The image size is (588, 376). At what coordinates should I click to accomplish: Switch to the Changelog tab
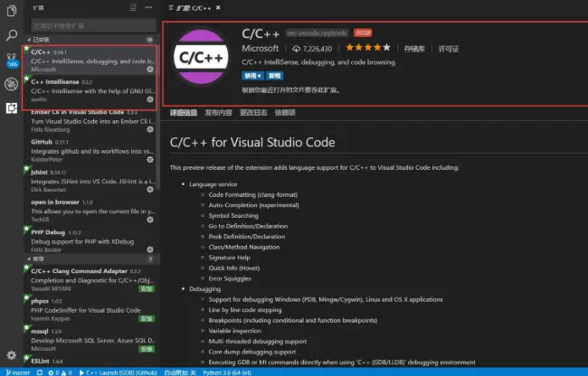253,113
